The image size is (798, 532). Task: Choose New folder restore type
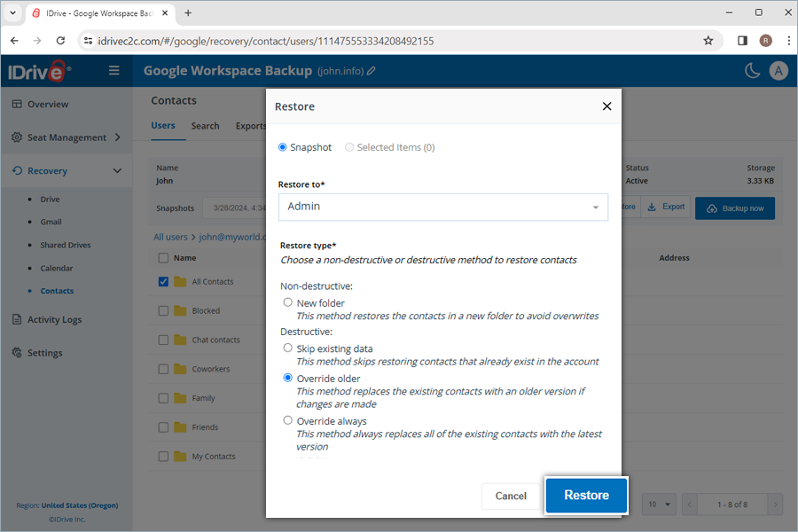(287, 302)
